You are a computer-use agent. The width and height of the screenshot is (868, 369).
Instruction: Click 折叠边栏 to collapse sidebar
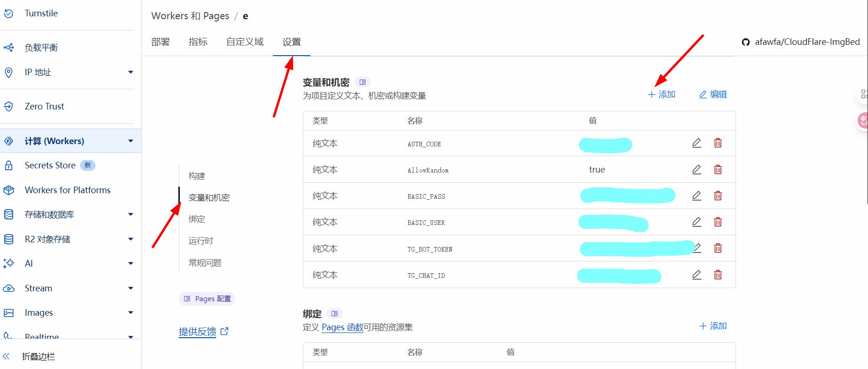pyautogui.click(x=38, y=356)
